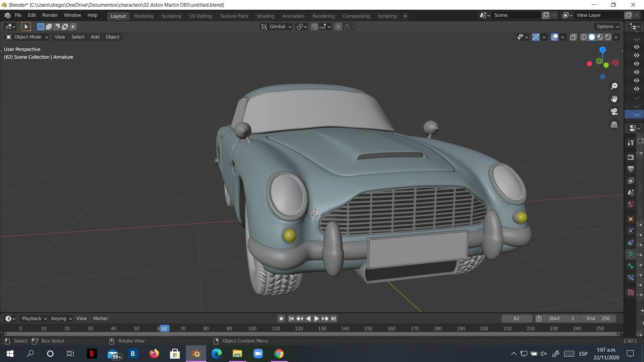Viewport: 644px width, 362px height.
Task: Switch to the Shading workspace tab
Action: 265,16
